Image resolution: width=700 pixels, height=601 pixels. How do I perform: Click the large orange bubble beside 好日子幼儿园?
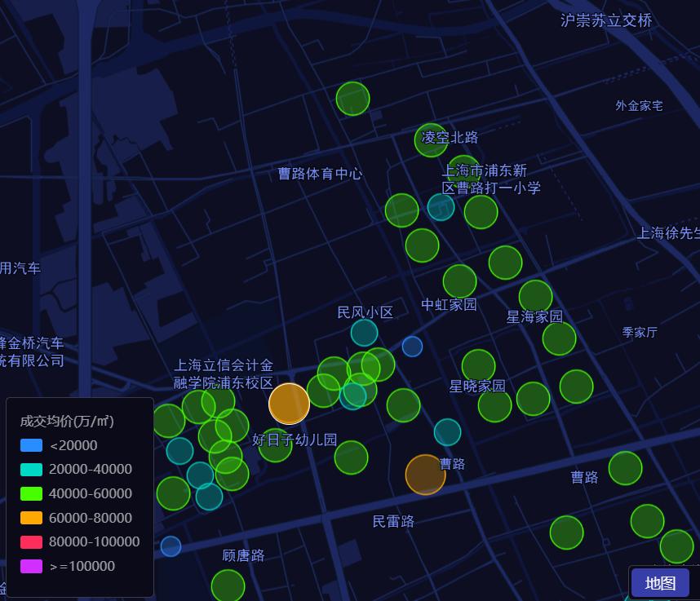289,404
